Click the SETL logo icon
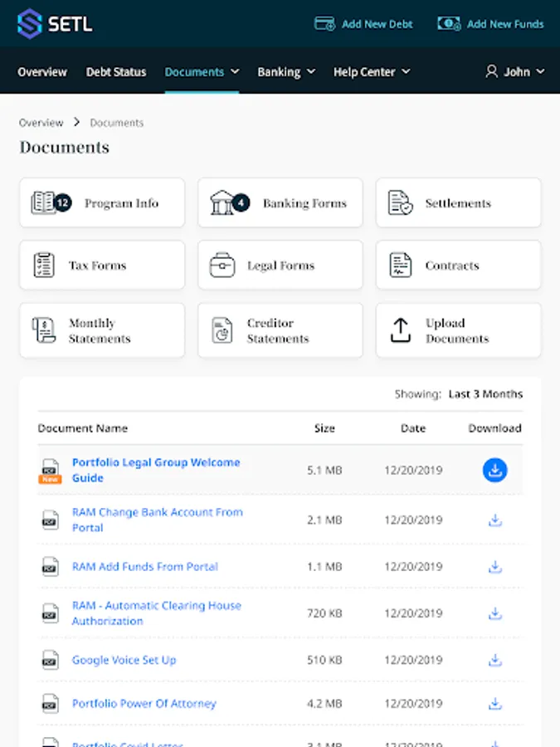 pos(30,23)
